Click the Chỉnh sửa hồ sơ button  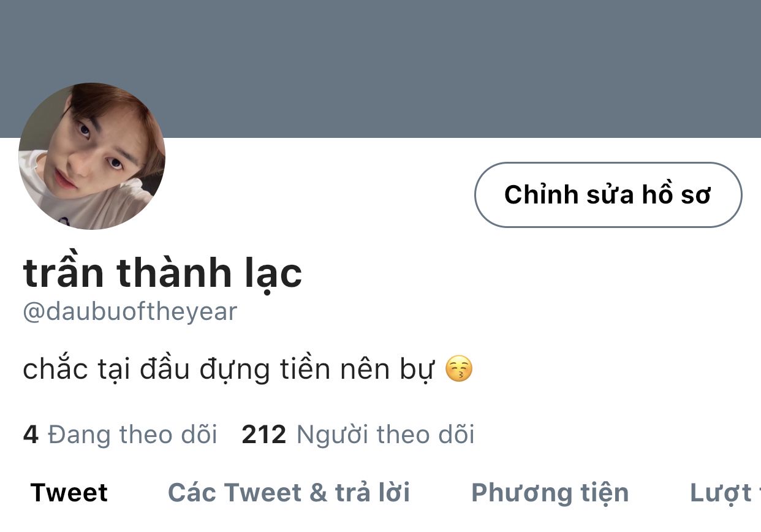pos(608,195)
